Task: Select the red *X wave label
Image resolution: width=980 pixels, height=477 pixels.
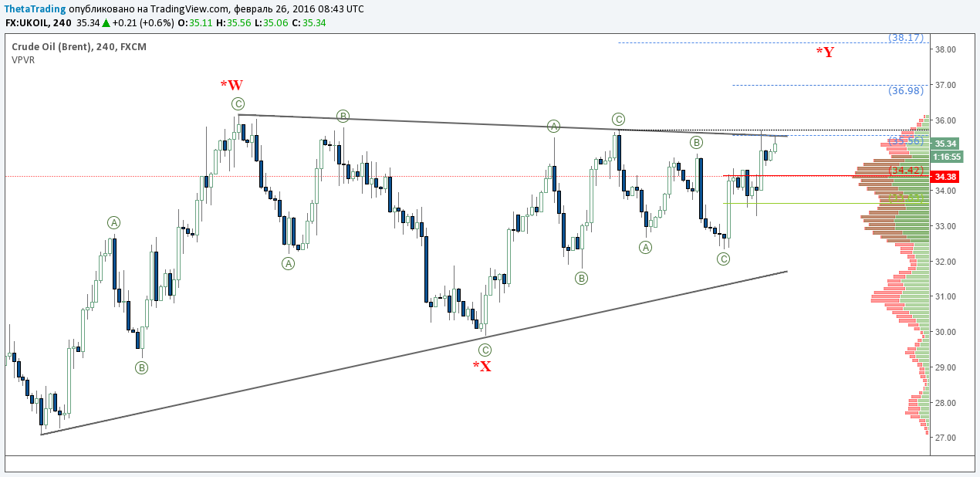Action: pyautogui.click(x=482, y=366)
